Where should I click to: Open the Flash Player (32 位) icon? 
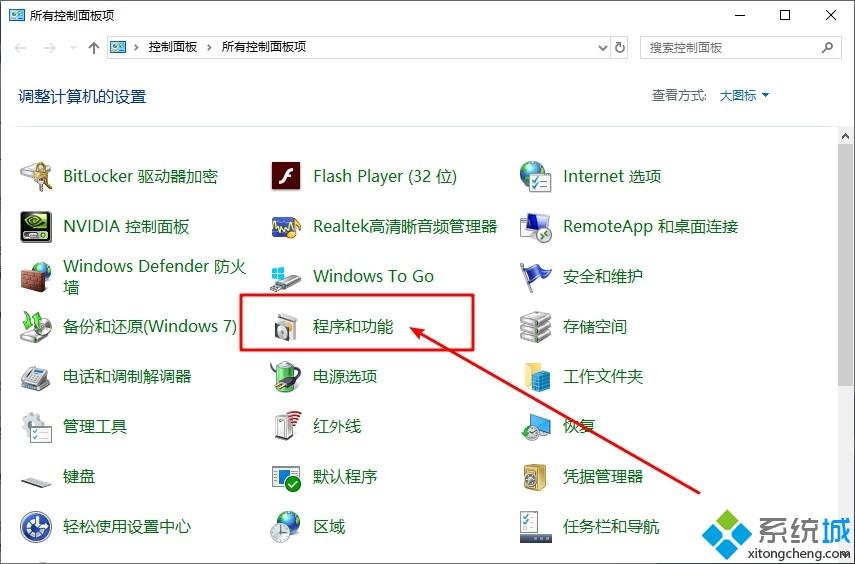point(286,176)
